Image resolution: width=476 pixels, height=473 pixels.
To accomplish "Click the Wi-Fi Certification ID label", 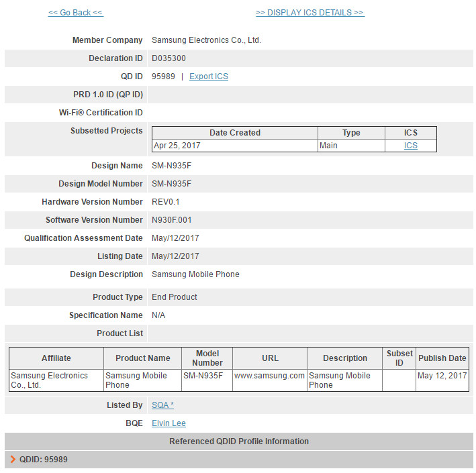I will click(101, 113).
